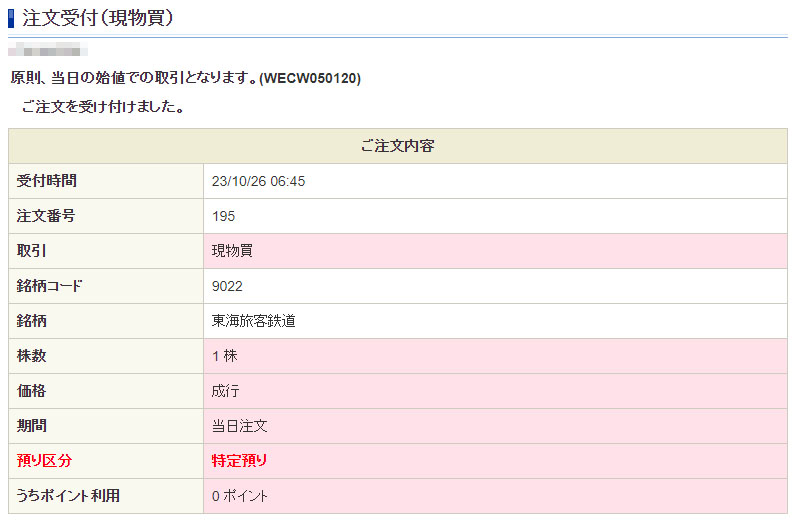This screenshot has width=796, height=522.
Task: Click the red 特定預り value
Action: 240,461
